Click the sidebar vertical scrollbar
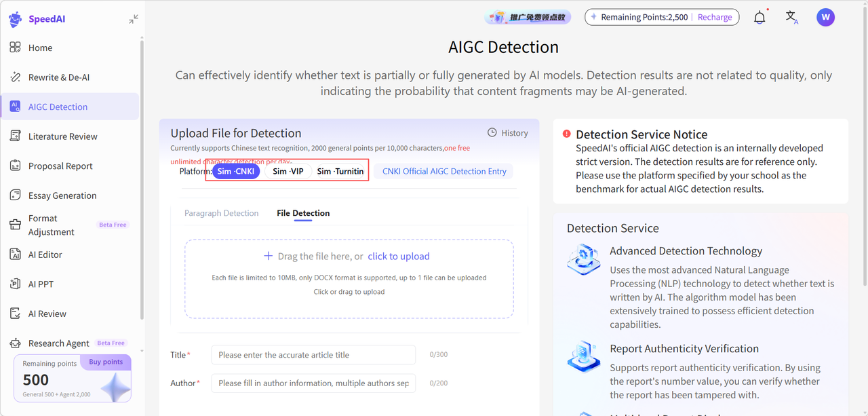868x416 pixels. pyautogui.click(x=142, y=176)
